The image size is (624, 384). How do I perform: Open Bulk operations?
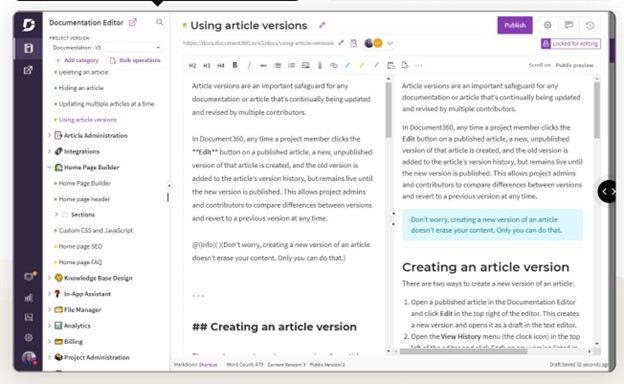[135, 60]
